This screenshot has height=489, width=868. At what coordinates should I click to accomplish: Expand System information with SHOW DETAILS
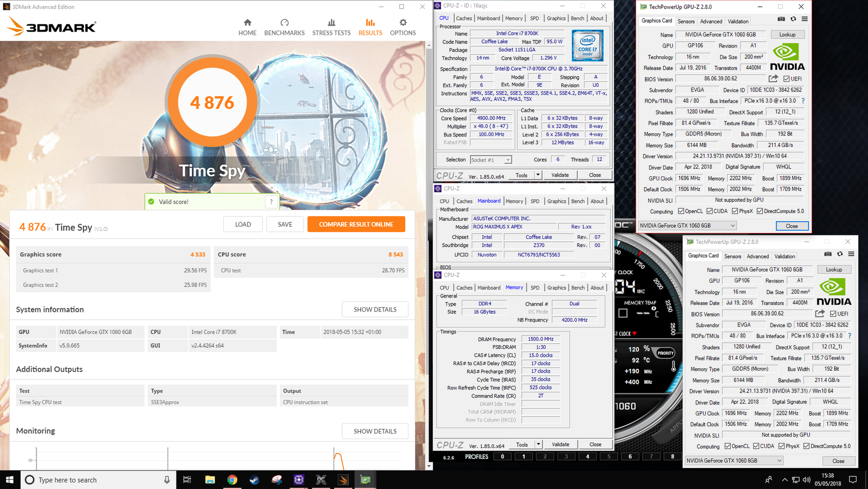[x=375, y=310]
